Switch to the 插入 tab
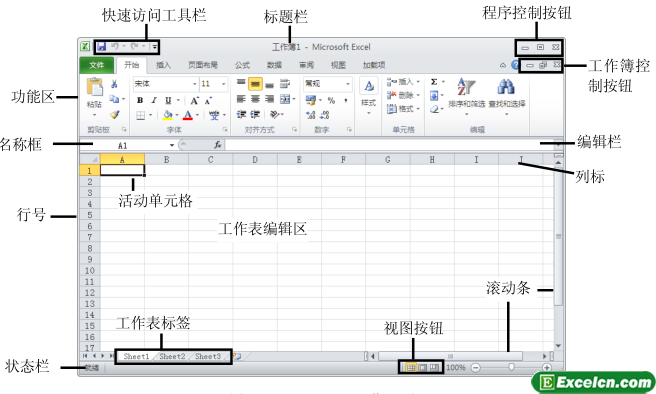Viewport: 656px width, 394px height. pos(163,65)
